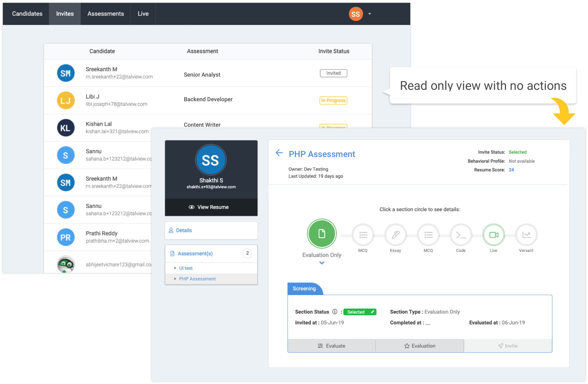The width and height of the screenshot is (588, 384).
Task: Click the Evaluated at 06-Jun-19 date
Action: click(x=513, y=323)
